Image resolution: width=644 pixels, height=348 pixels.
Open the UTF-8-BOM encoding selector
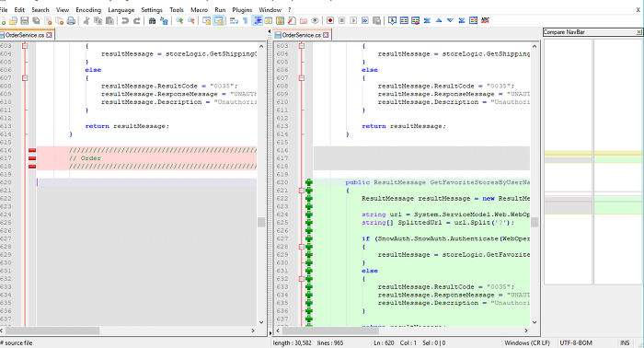[576, 342]
